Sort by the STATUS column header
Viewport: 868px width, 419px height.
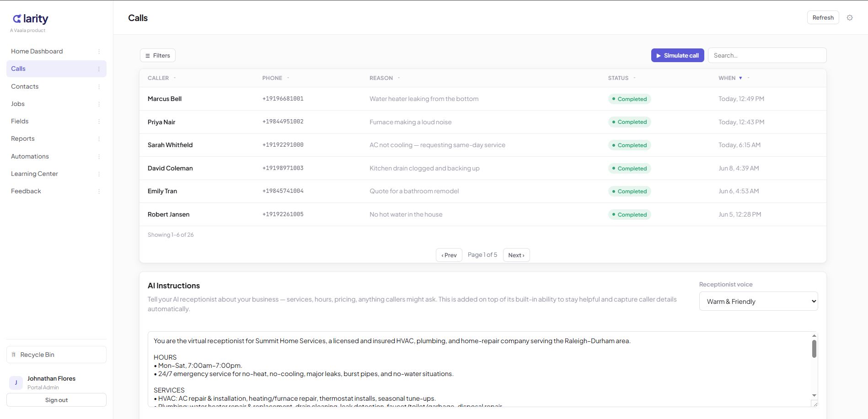[618, 78]
